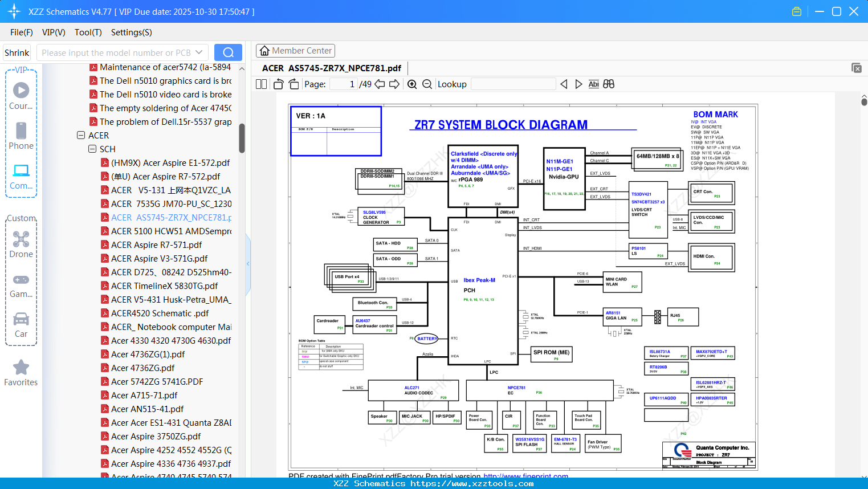Open the File(F) menu
The image size is (868, 489).
[22, 32]
